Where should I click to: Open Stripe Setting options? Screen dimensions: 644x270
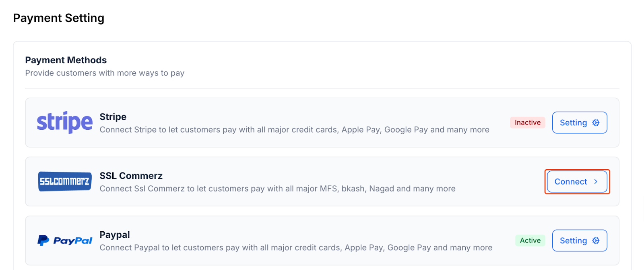579,123
